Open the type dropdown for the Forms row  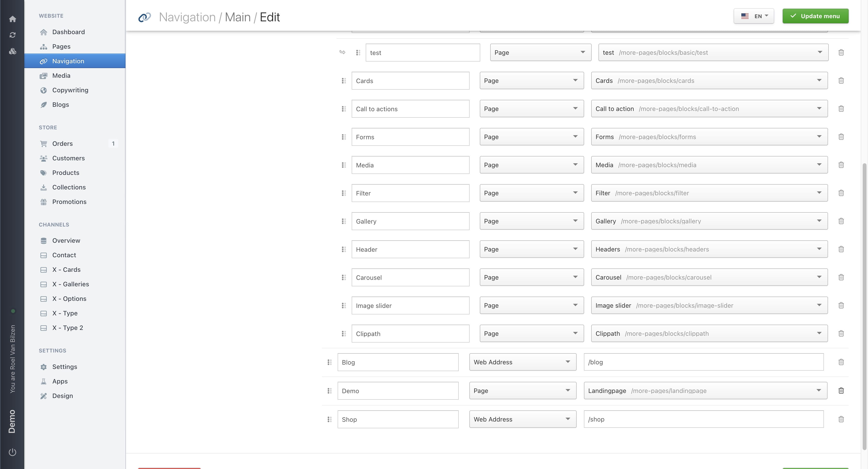click(x=531, y=137)
